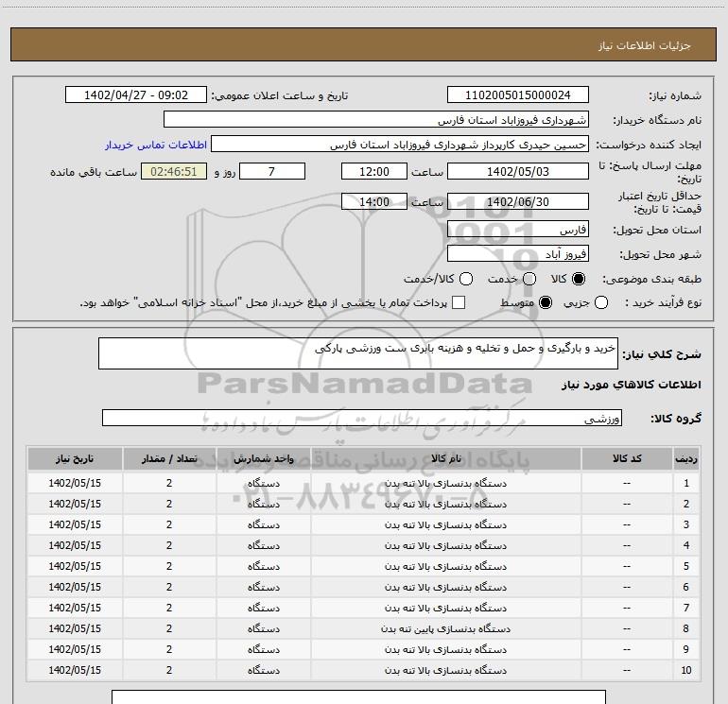This screenshot has width=728, height=704.
Task: Click the price validity date 1402/06/30
Action: 518,201
